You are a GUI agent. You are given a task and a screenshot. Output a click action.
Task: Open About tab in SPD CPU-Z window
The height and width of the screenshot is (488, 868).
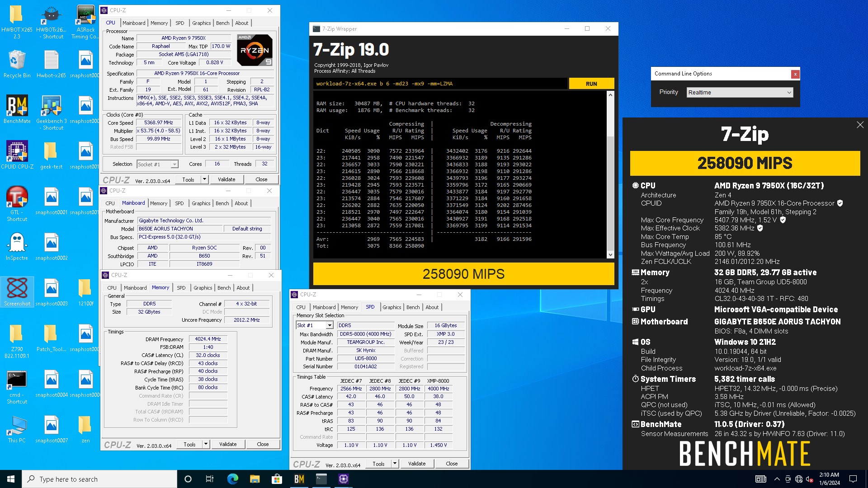[432, 307]
